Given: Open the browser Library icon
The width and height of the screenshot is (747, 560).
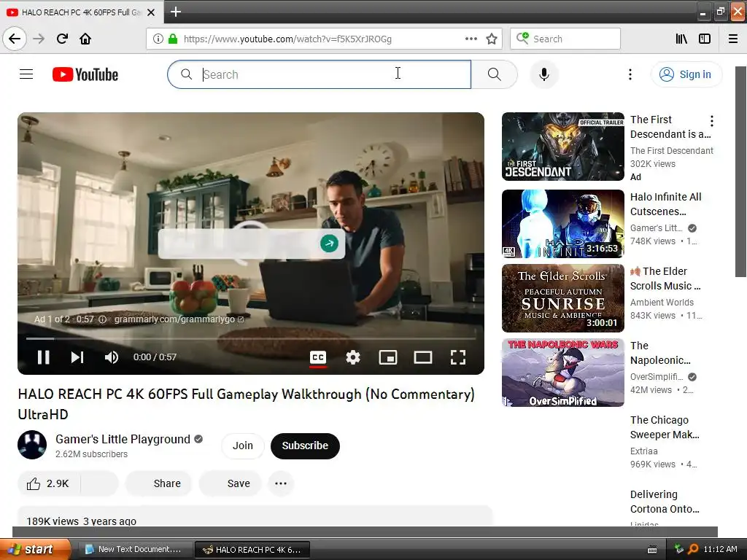Looking at the screenshot, I should pyautogui.click(x=681, y=39).
